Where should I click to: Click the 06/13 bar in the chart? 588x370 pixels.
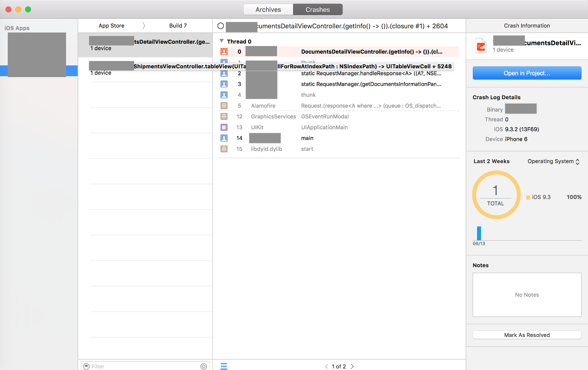(x=479, y=233)
